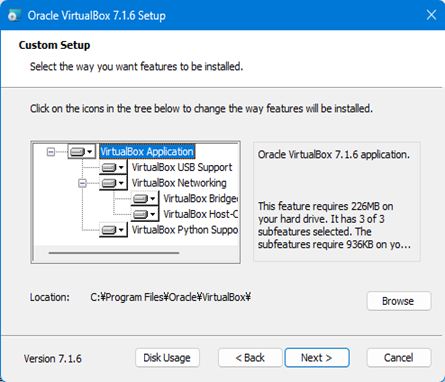
Task: Click the VirtualBox Networking drive icon
Action: [x=109, y=183]
